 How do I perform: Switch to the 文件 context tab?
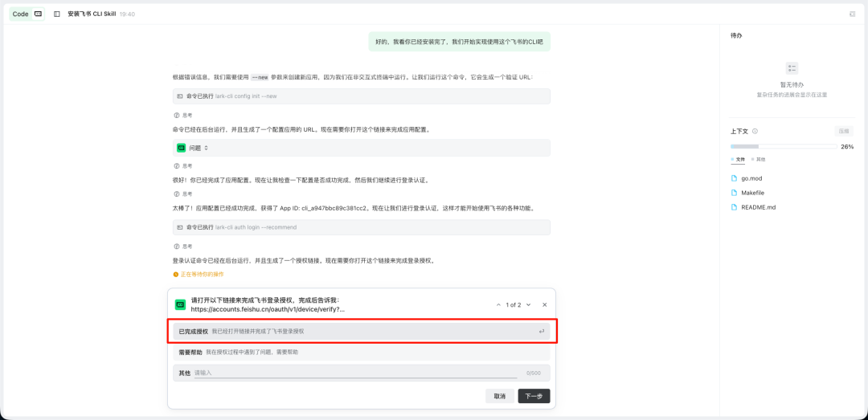[737, 159]
